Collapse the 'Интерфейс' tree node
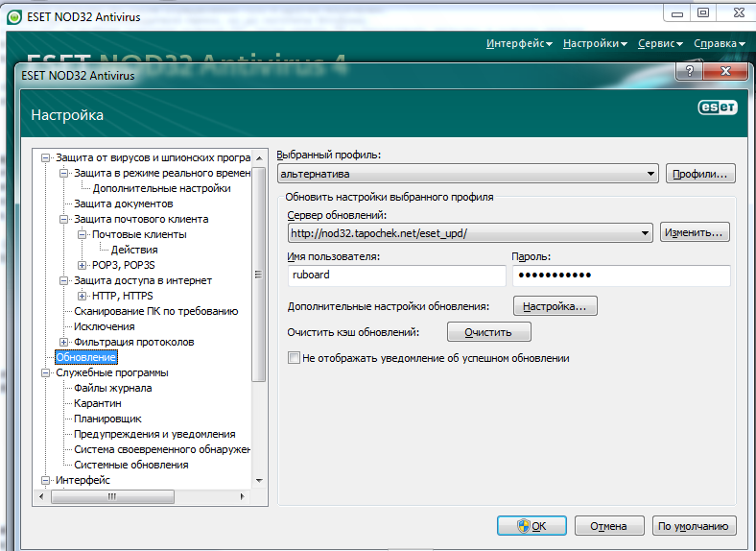 [x=45, y=480]
